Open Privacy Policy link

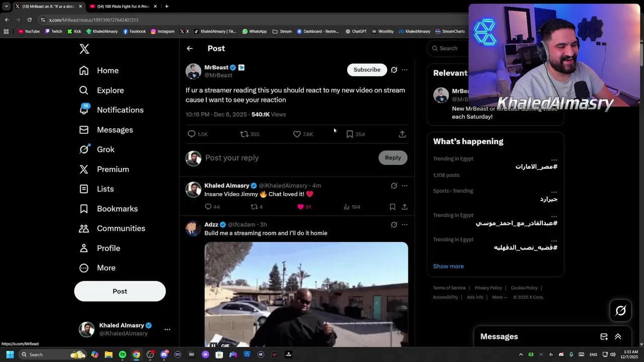[488, 288]
